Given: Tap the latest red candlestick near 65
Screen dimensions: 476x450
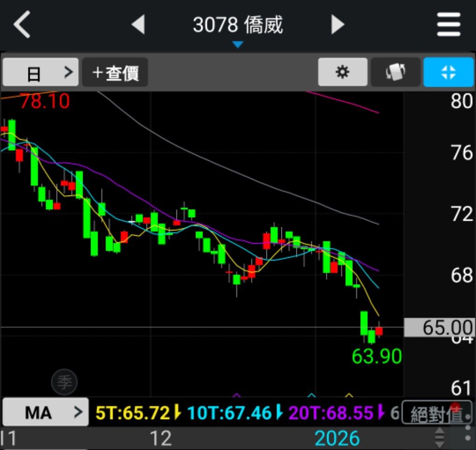Looking at the screenshot, I should coord(379,330).
